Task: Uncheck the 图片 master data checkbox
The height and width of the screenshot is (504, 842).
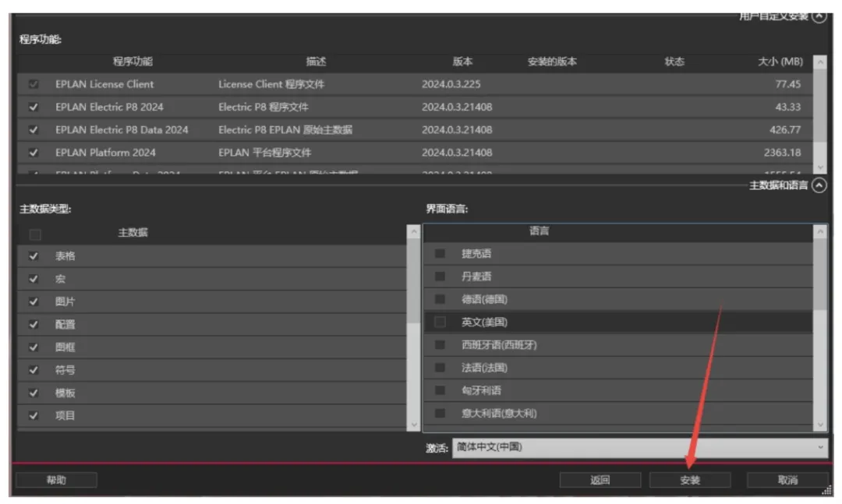Action: 34,301
